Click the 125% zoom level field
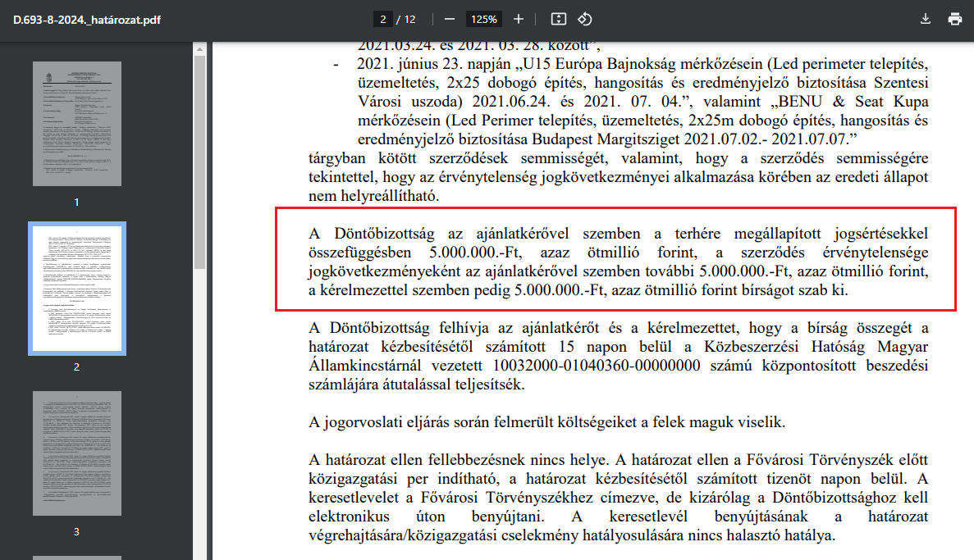 pos(483,19)
